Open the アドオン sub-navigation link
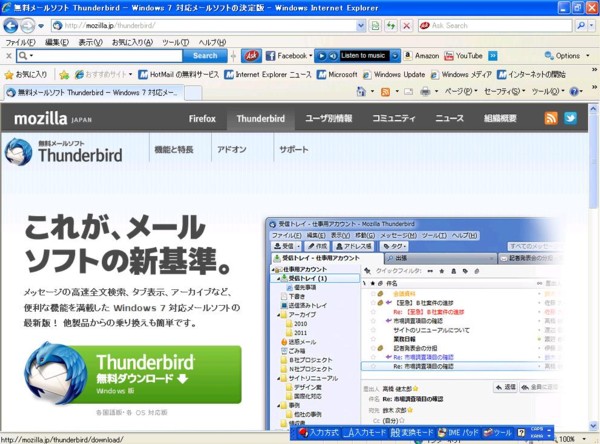The image size is (600, 444). click(232, 150)
